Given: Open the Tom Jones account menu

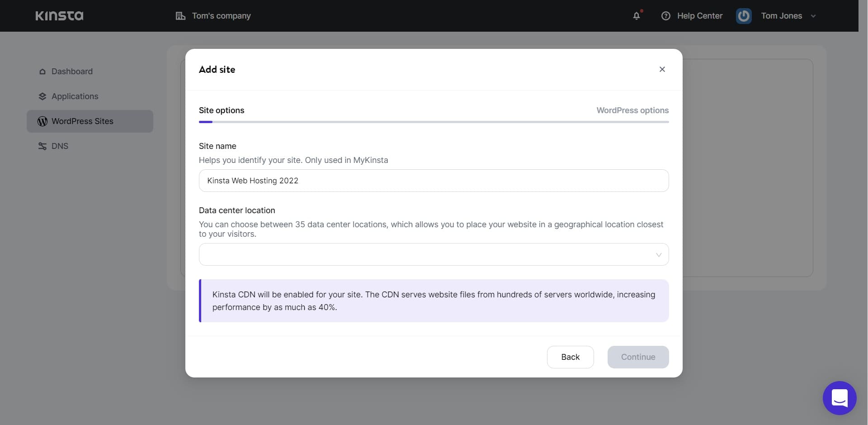Looking at the screenshot, I should 782,16.
